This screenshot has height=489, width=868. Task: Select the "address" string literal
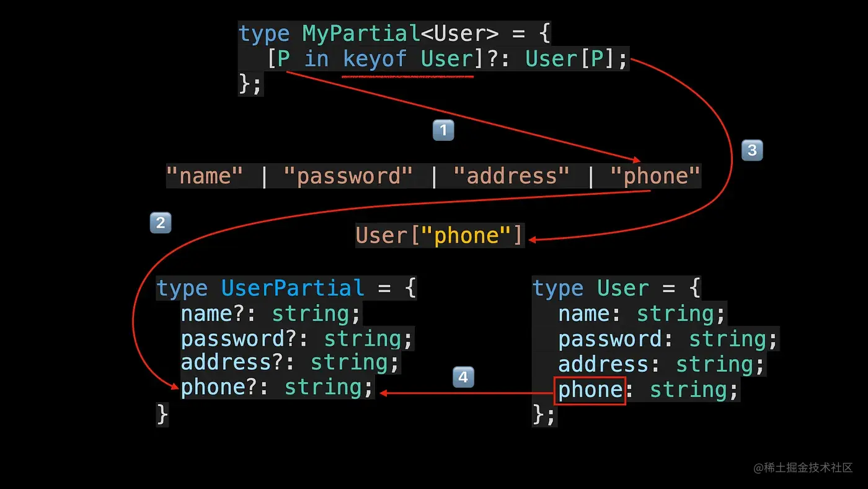click(x=511, y=176)
